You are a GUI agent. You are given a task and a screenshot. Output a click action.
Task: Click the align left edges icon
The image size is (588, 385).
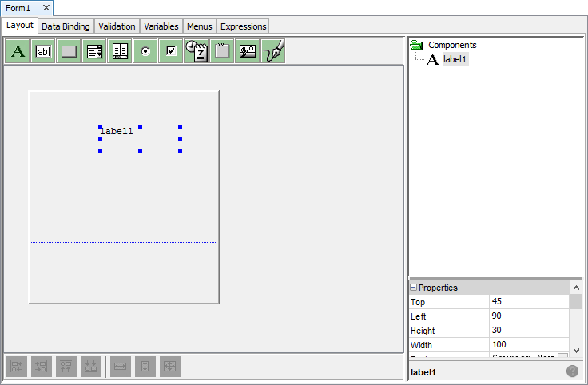[17, 367]
